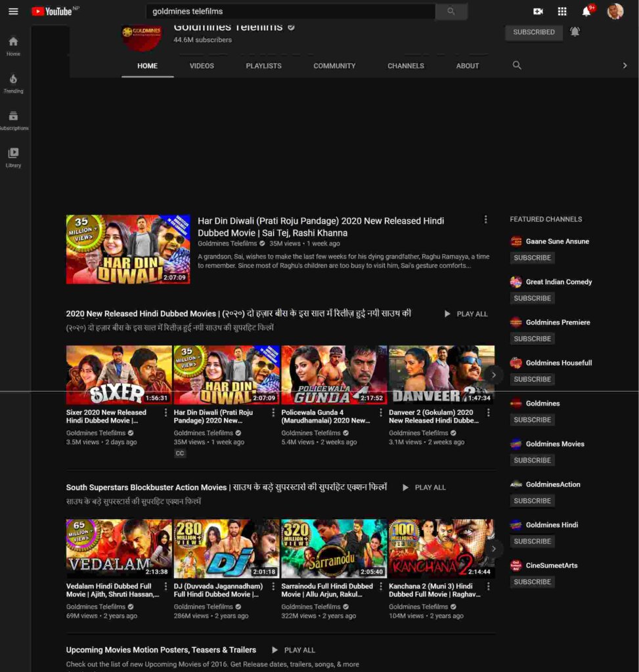
Task: Open Library in the left sidebar
Action: pyautogui.click(x=13, y=157)
